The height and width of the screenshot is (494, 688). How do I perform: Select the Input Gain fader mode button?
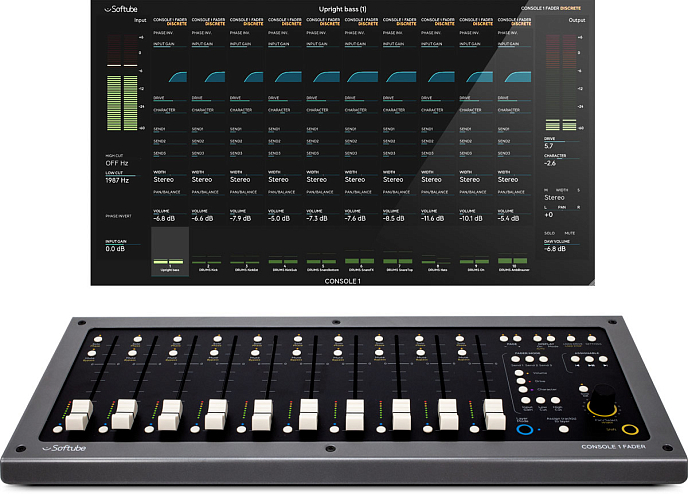526,400
